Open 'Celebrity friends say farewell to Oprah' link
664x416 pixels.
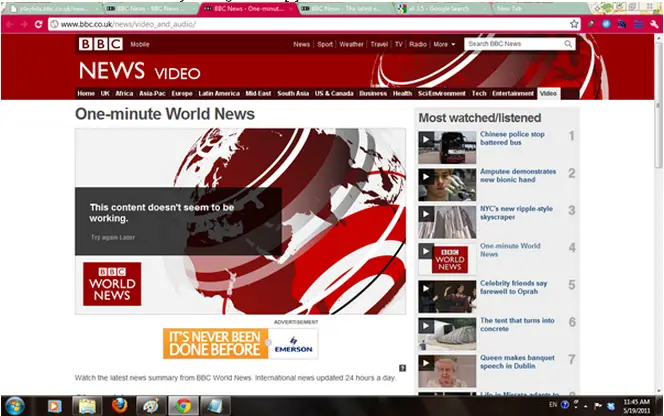pos(513,287)
